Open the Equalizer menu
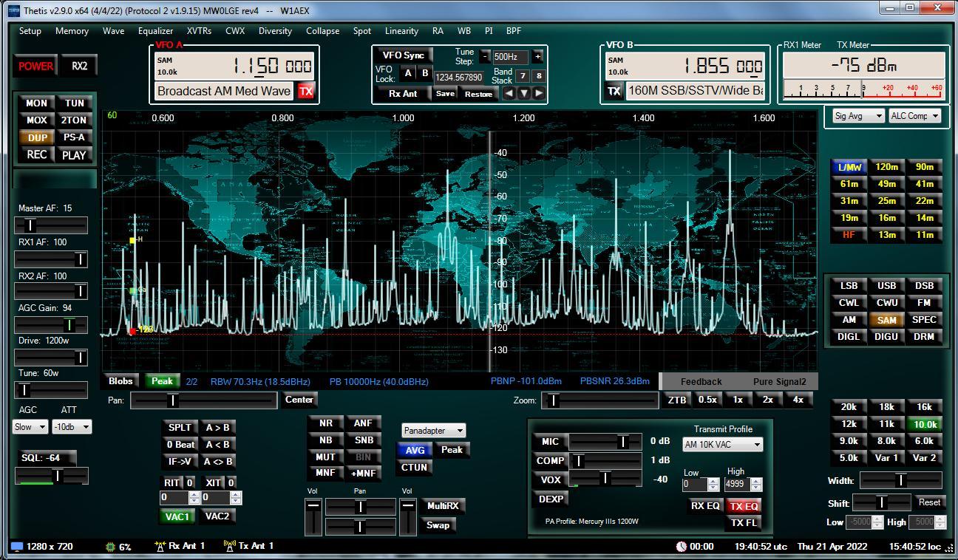This screenshot has width=958, height=560. pos(155,31)
